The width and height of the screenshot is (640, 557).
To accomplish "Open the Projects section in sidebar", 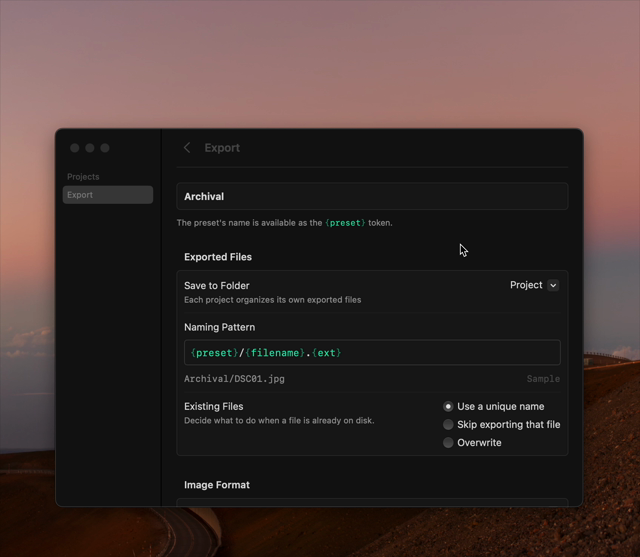I will pos(83,177).
